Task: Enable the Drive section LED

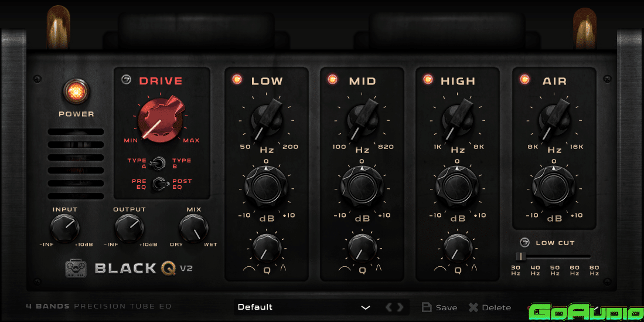Action: pyautogui.click(x=125, y=80)
